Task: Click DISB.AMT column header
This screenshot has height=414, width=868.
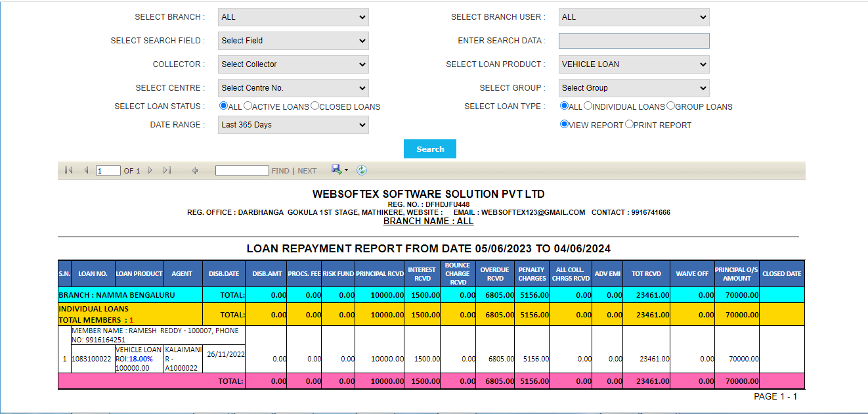Action: (x=267, y=274)
